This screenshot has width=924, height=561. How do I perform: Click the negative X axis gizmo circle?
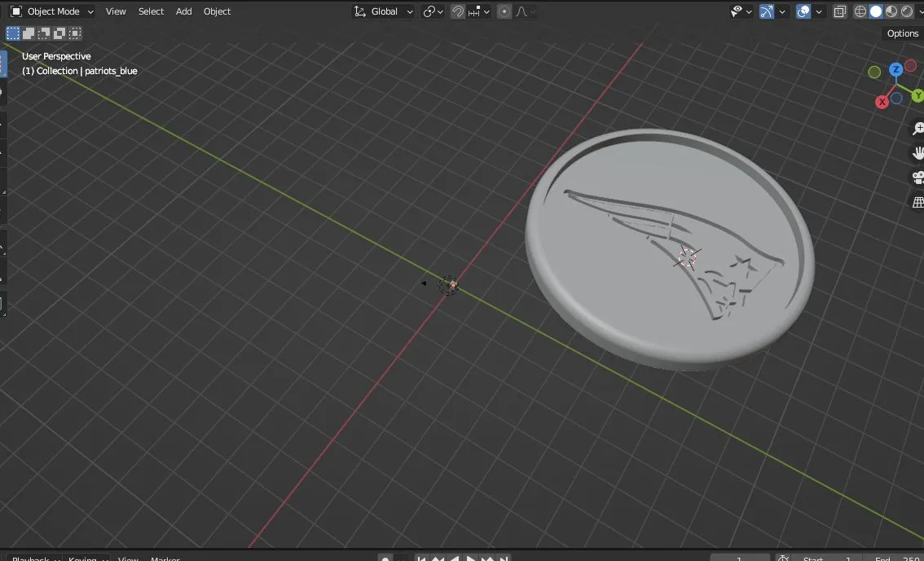coord(910,65)
